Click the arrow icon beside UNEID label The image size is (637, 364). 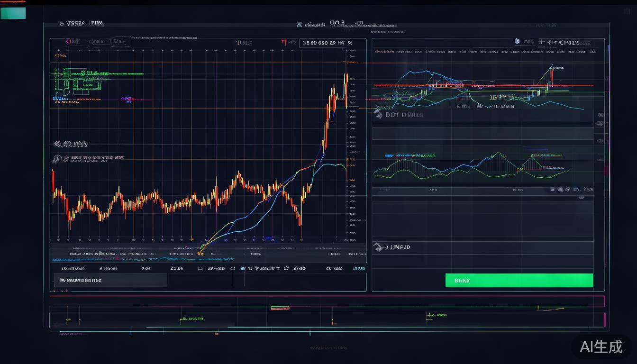[378, 247]
